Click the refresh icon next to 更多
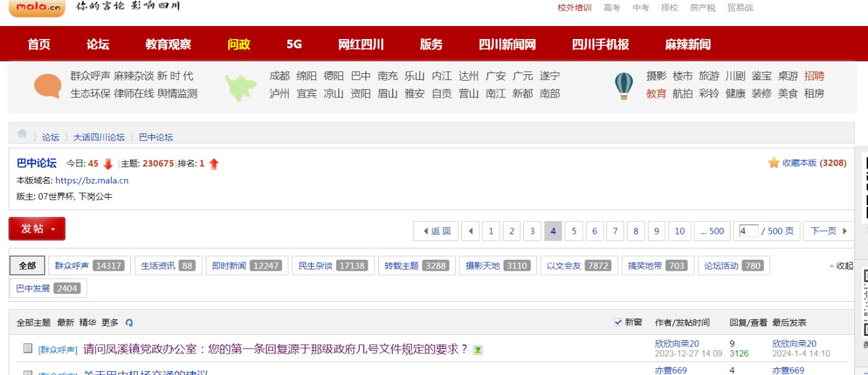The width and height of the screenshot is (868, 375). [129, 323]
